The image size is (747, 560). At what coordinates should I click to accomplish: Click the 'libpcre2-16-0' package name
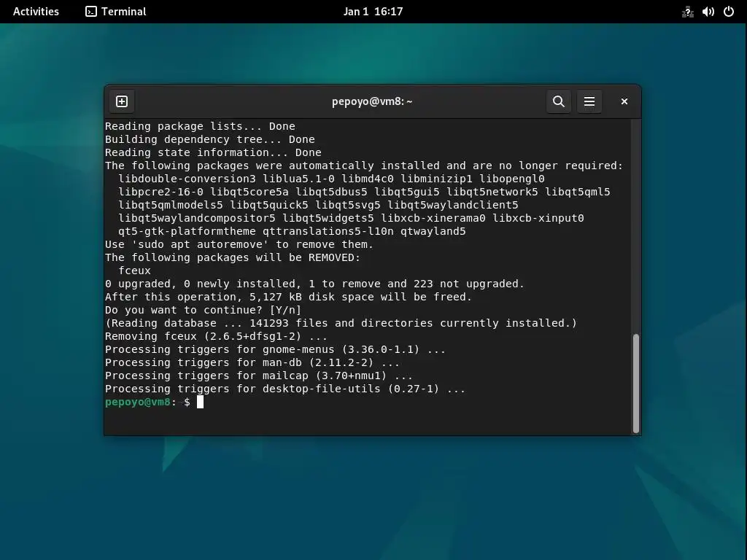160,192
